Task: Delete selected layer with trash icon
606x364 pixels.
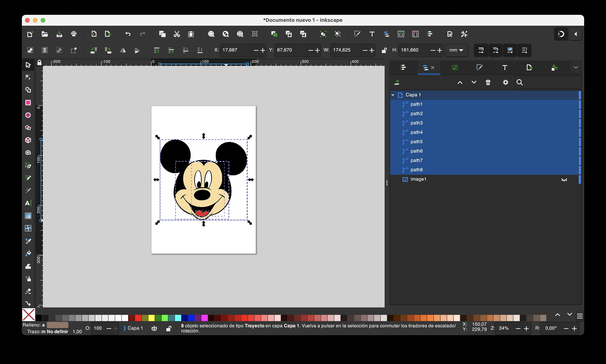Action: click(x=488, y=82)
